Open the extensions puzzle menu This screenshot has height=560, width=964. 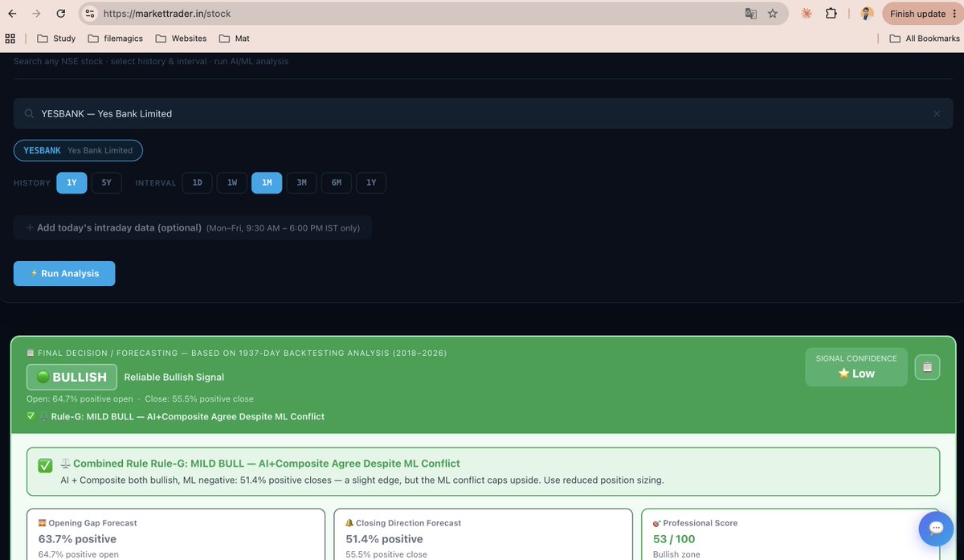(831, 14)
